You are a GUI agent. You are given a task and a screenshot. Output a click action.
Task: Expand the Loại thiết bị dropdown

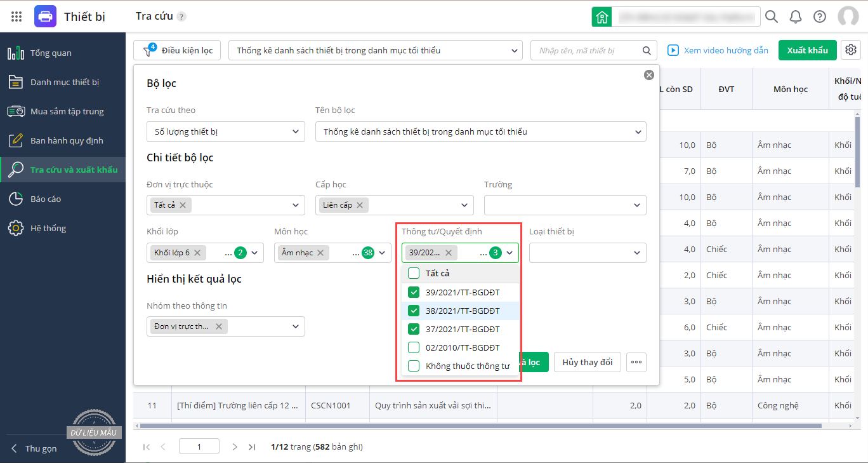[x=588, y=253]
